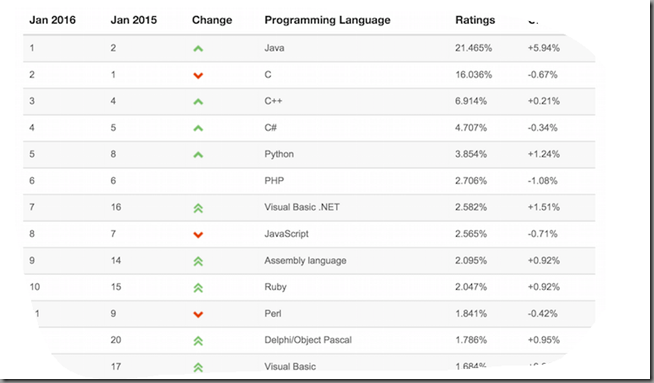Screen dimensions: 654x383
Task: Click the double up arrow for Delphi/Object Pascal
Action: (198, 341)
